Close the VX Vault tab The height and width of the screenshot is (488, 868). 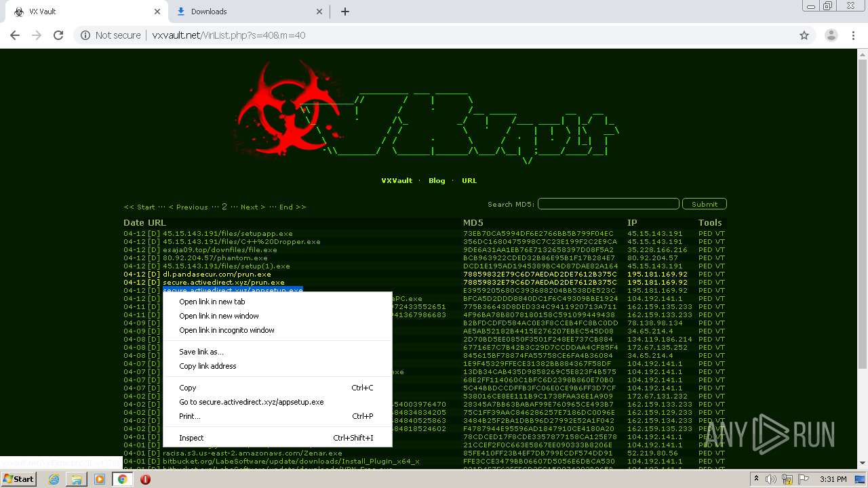coord(157,12)
